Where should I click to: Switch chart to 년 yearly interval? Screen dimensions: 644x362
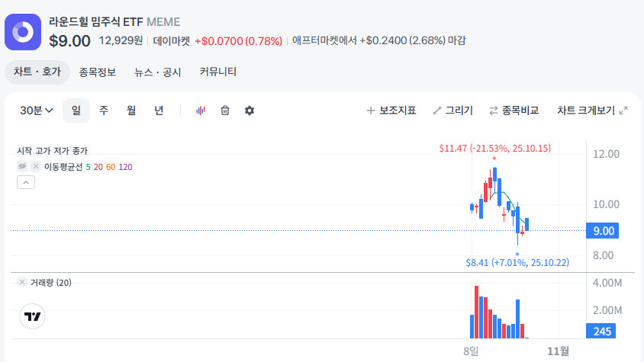(159, 111)
